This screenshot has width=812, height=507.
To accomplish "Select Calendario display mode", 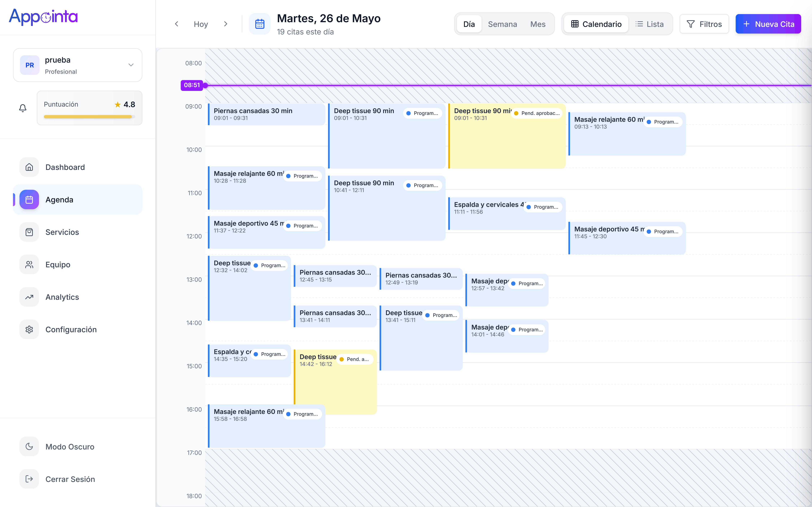I will pos(596,24).
